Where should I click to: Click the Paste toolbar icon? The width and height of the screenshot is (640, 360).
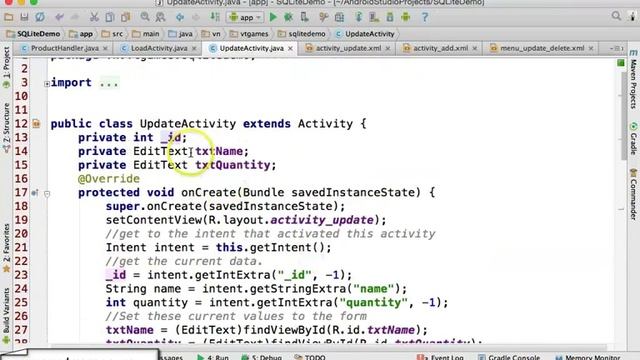(126, 17)
